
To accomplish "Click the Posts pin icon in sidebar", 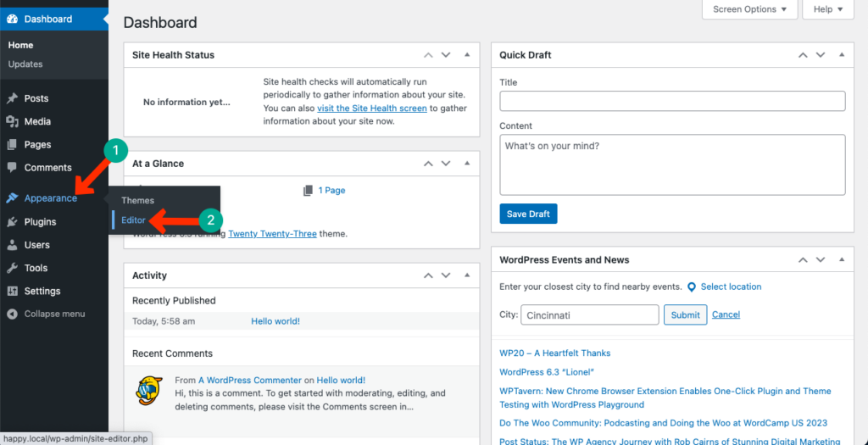I will tap(12, 99).
